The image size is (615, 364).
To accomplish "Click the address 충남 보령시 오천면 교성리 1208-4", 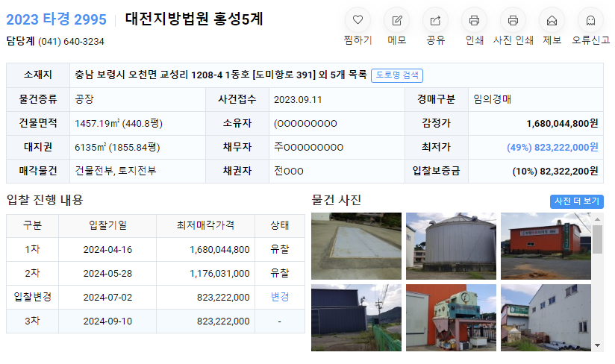I will tap(149, 75).
